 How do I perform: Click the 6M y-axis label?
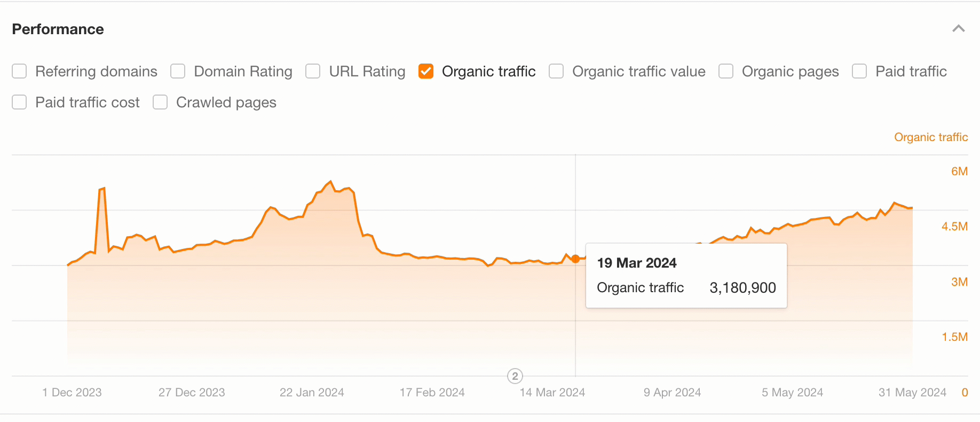[959, 171]
